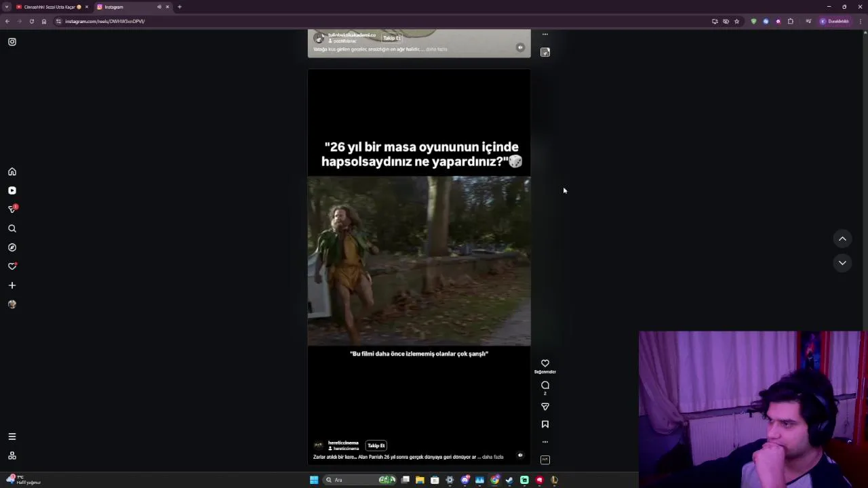
Task: Mute the Instagram tab via speaker icon
Action: tap(159, 7)
